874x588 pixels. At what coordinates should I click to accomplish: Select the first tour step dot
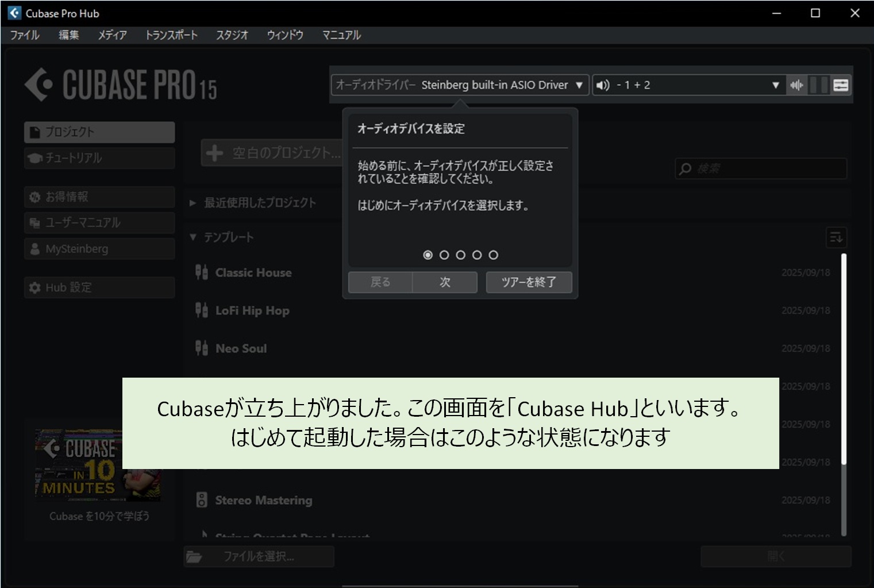click(x=428, y=255)
